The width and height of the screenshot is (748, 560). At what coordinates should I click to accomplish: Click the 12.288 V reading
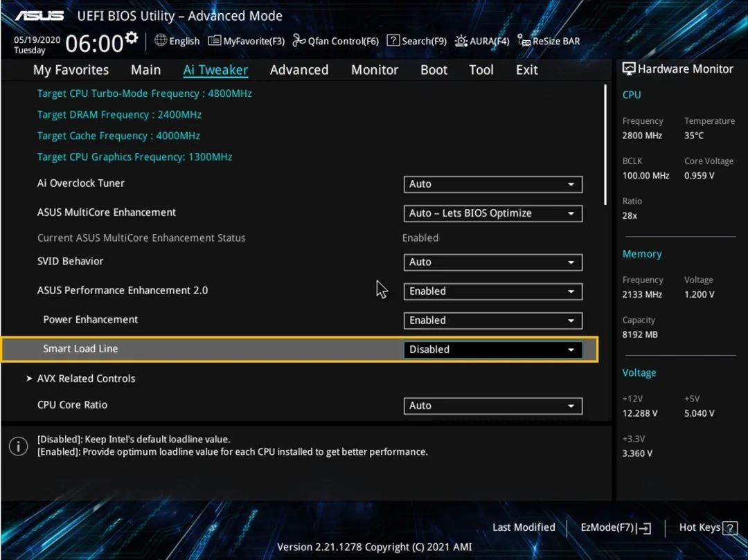640,413
